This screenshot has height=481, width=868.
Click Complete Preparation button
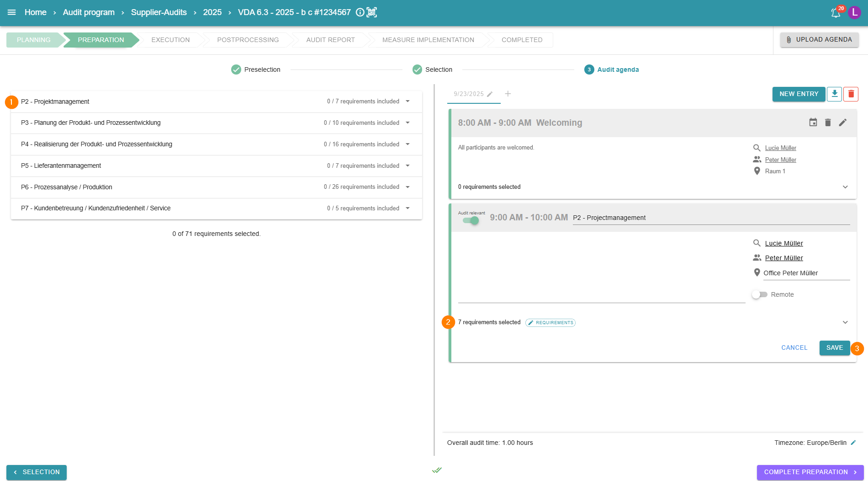pyautogui.click(x=810, y=472)
